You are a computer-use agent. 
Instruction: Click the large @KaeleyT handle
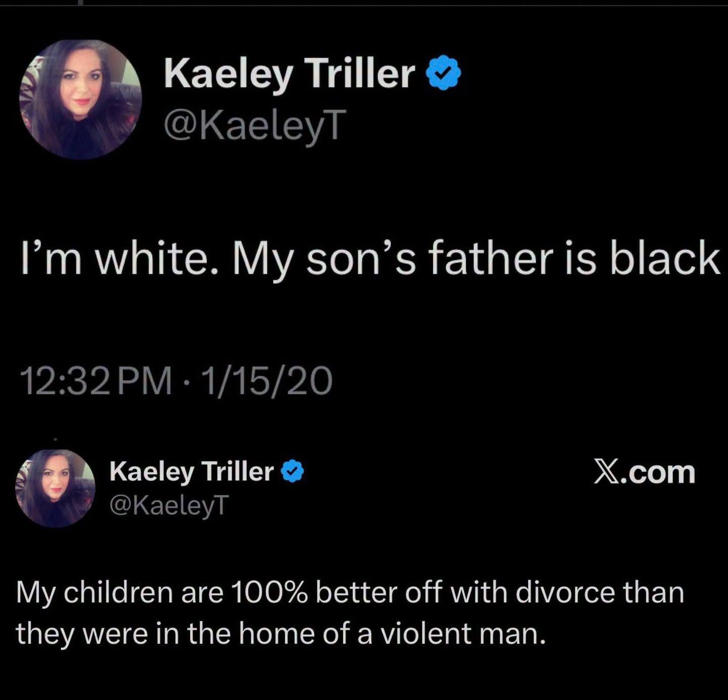click(x=255, y=126)
